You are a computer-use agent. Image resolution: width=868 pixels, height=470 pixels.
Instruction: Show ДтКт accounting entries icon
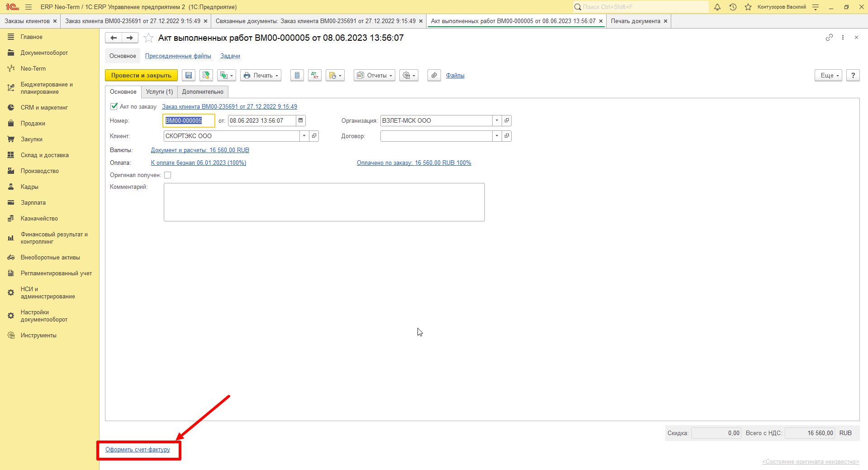point(315,76)
